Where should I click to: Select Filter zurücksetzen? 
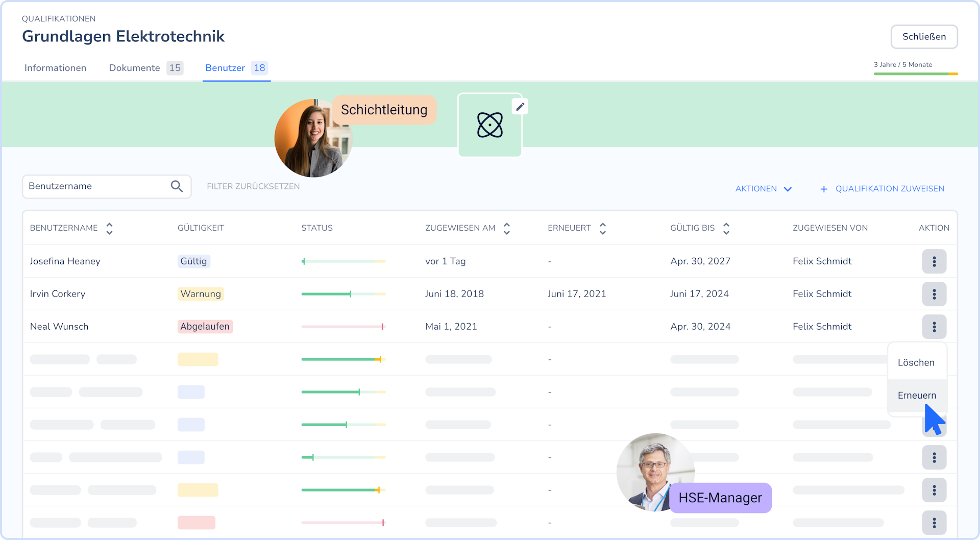click(253, 186)
